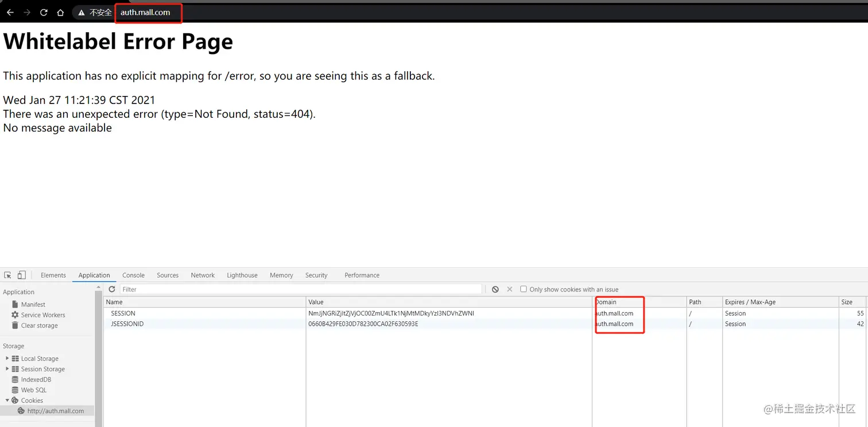Open the Console tab
Screen dimensions: 868x427
coord(133,275)
